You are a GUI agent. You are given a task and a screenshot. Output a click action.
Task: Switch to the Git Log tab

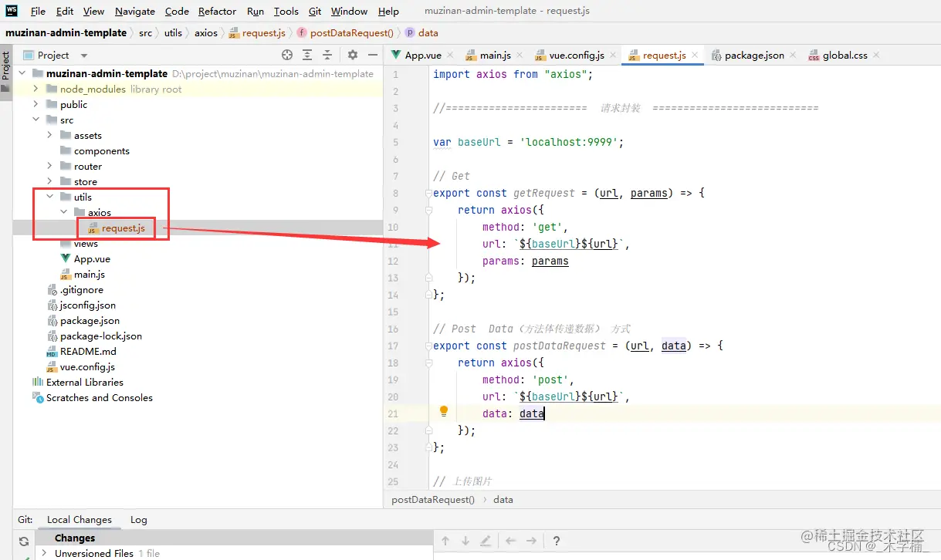pyautogui.click(x=138, y=519)
